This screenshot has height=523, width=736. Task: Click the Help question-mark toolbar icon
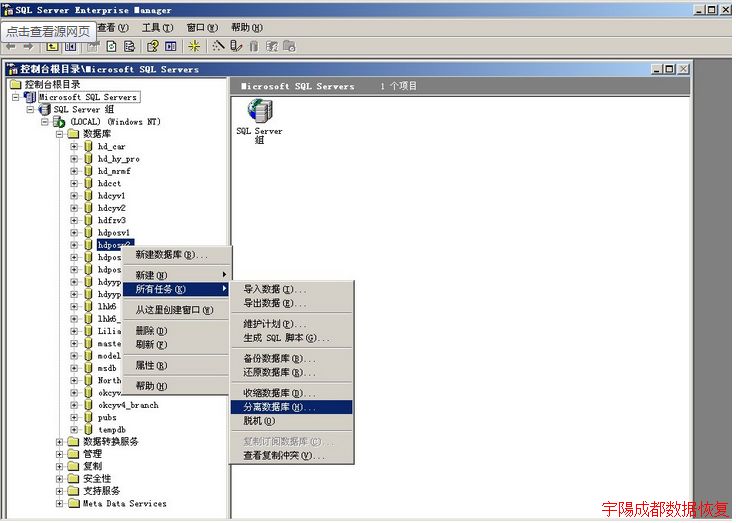pyautogui.click(x=153, y=46)
